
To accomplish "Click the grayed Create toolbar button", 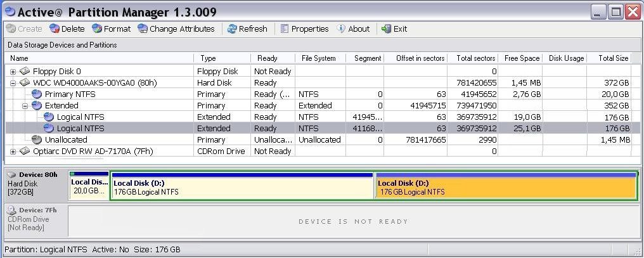I will [24, 29].
